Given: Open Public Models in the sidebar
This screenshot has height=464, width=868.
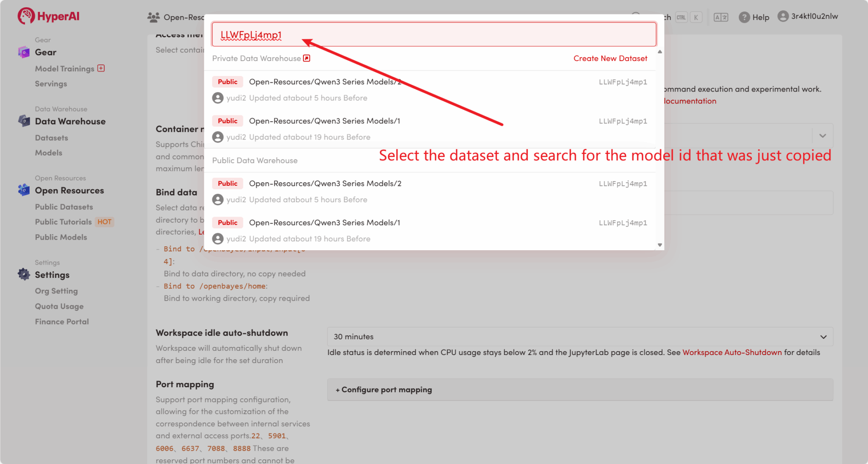Looking at the screenshot, I should pos(61,237).
